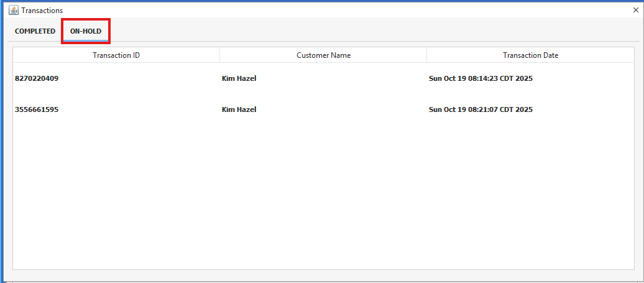
Task: Select the 08:14:23 transaction date cell
Action: 481,79
